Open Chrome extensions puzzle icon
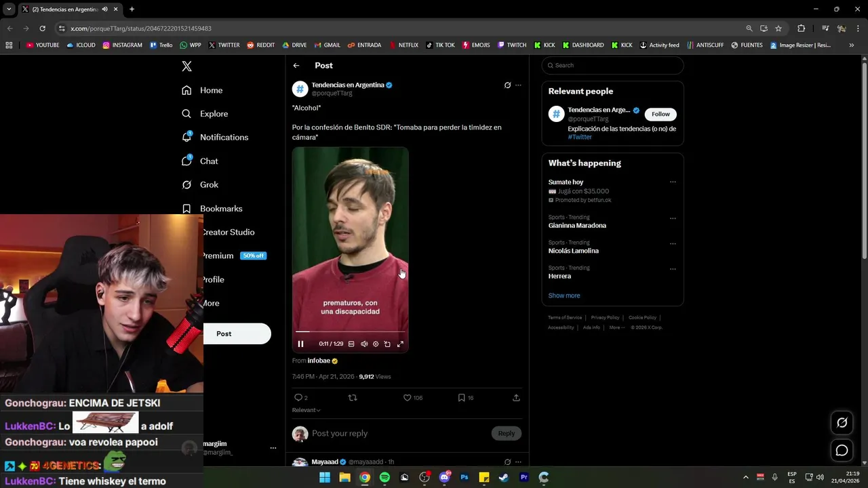The image size is (868, 488). [801, 28]
